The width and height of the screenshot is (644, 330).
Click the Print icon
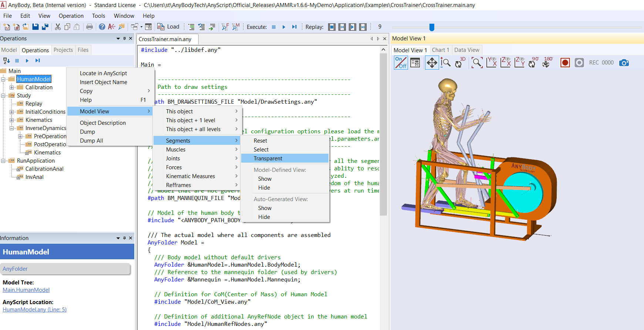click(90, 27)
